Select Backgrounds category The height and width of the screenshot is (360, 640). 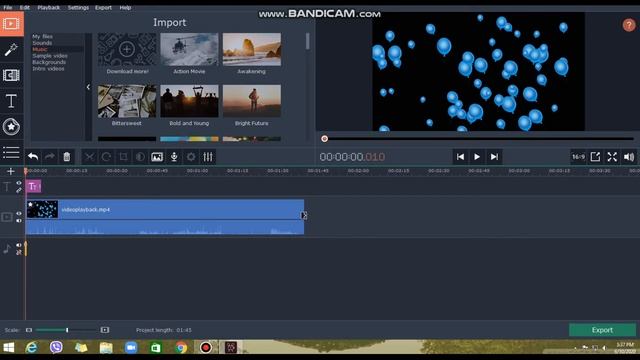coord(49,62)
